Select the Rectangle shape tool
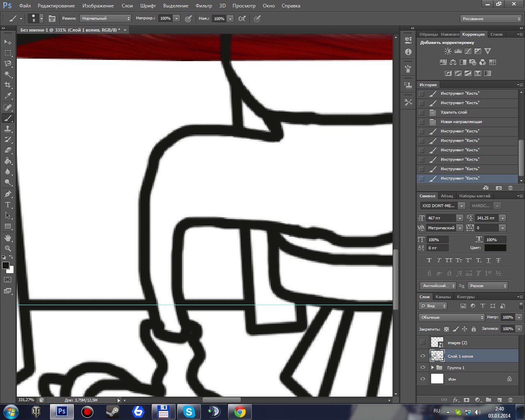 coord(8,226)
